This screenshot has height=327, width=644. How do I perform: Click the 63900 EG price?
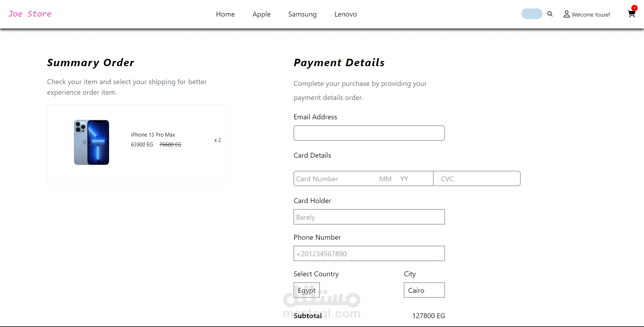click(142, 145)
